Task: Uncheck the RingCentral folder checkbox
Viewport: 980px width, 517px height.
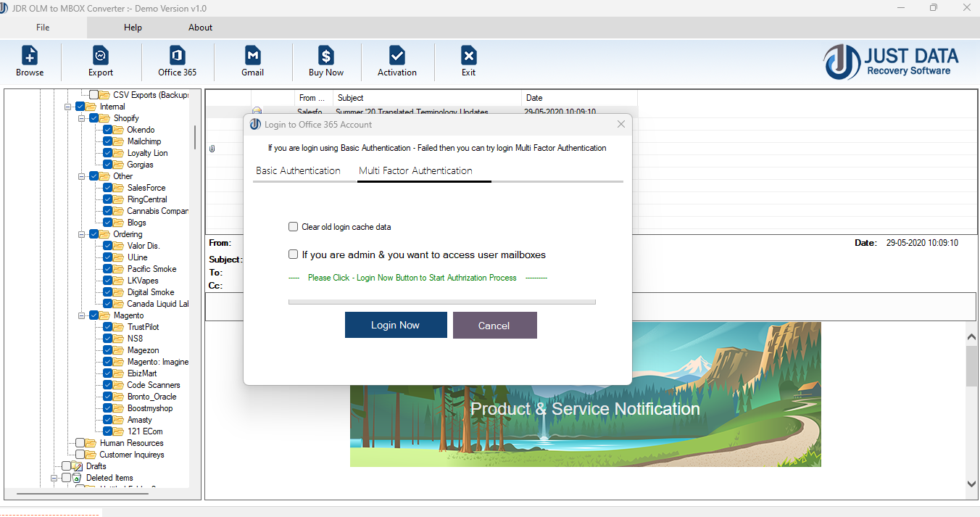Action: pos(108,199)
